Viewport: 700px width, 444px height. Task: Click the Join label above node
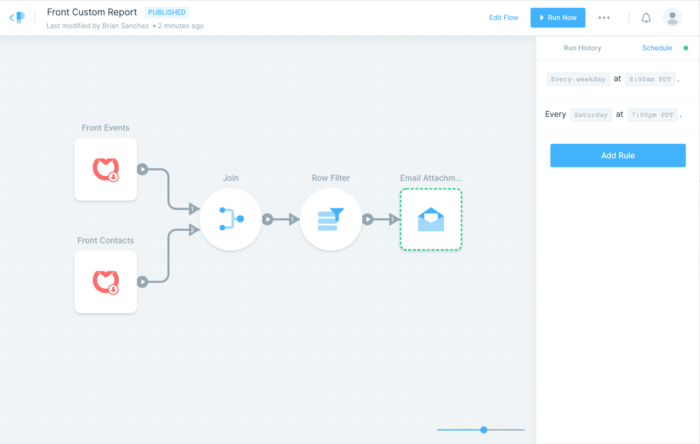[231, 178]
